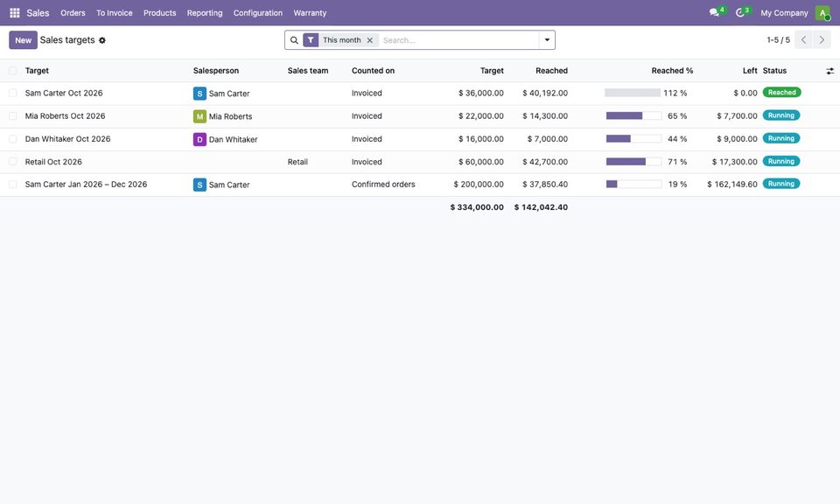Click Dan Whitaker avatar icon
The image size is (840, 504).
[x=199, y=139]
